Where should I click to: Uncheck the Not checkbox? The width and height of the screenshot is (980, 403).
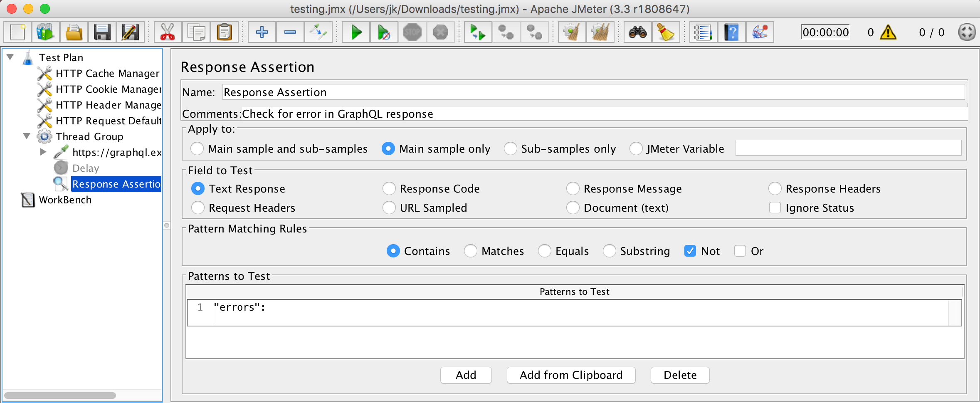click(x=690, y=251)
